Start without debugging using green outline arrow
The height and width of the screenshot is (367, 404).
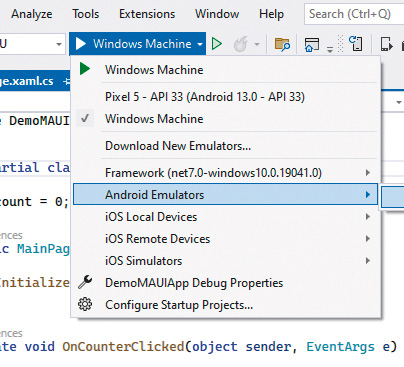217,44
